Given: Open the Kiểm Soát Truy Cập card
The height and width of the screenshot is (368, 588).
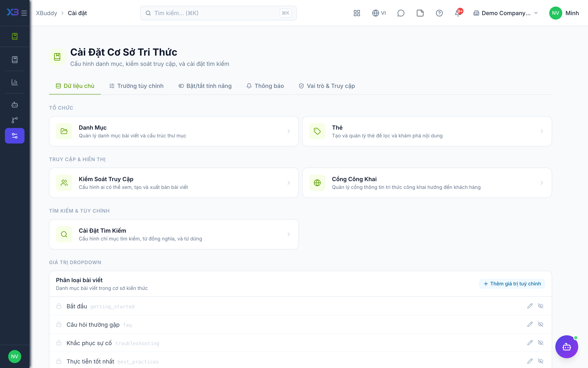Looking at the screenshot, I should pyautogui.click(x=174, y=183).
